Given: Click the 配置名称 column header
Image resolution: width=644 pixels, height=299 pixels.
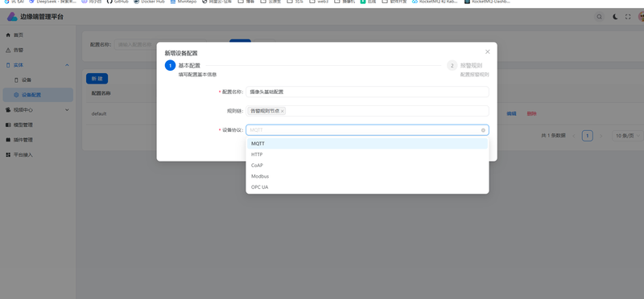Looking at the screenshot, I should [101, 93].
